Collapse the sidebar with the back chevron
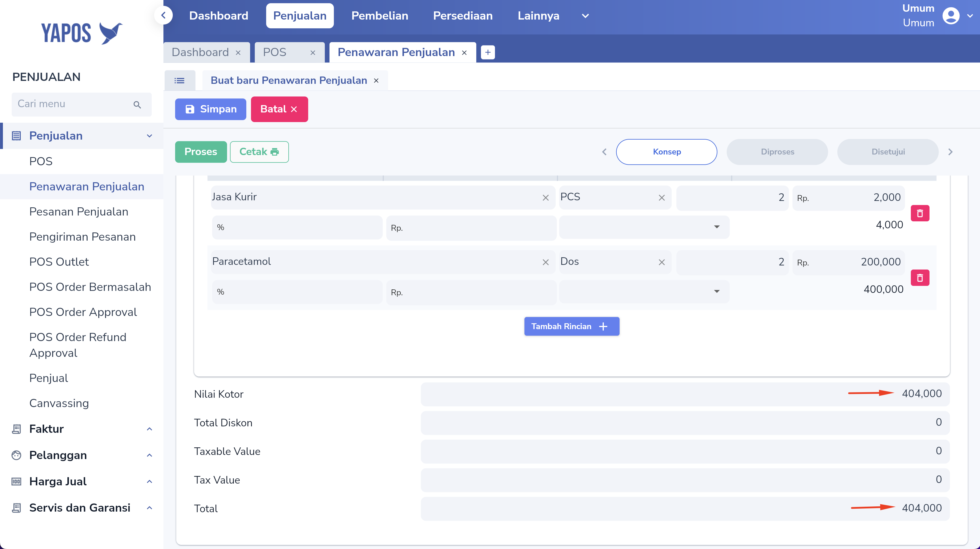980x549 pixels. (164, 15)
